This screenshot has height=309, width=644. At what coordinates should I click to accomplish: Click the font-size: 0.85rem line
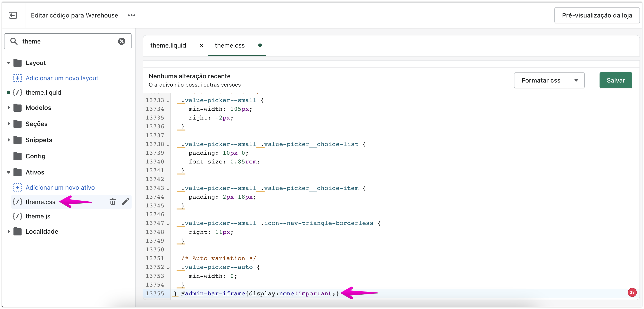pyautogui.click(x=224, y=161)
